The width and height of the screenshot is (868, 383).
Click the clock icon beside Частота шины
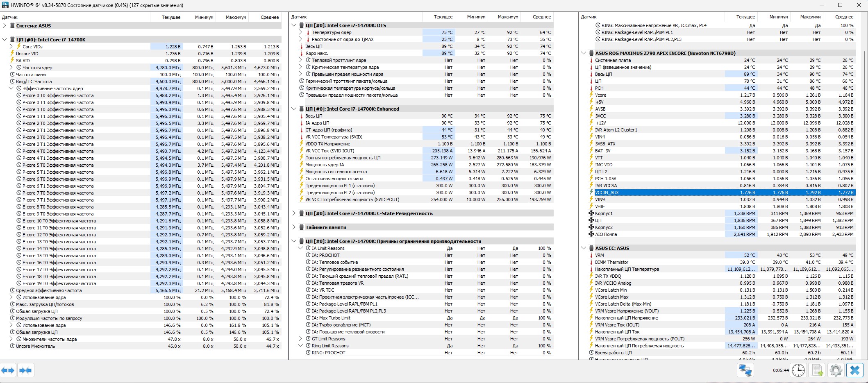[12, 75]
